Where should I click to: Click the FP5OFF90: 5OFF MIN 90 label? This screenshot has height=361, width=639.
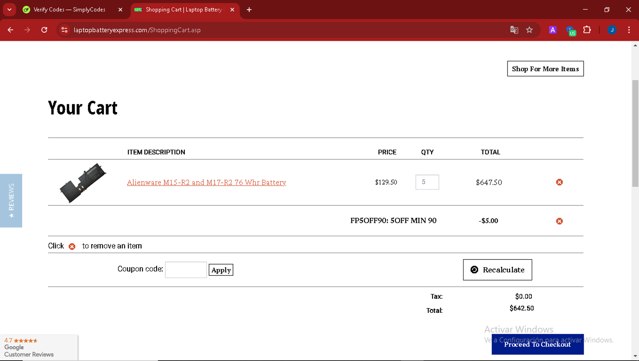393,220
